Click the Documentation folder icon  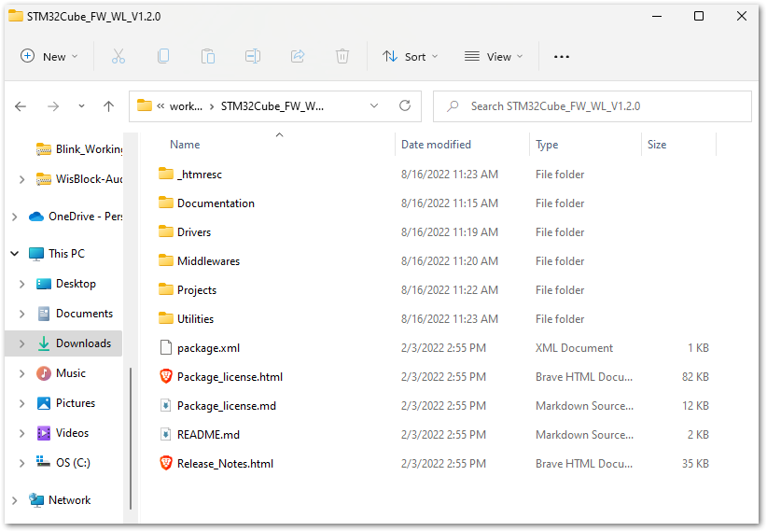(166, 203)
